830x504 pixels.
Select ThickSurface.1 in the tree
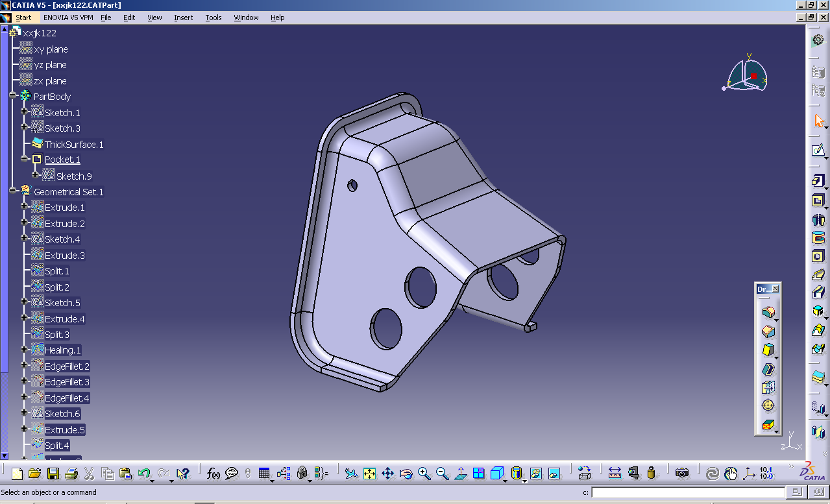coord(74,145)
